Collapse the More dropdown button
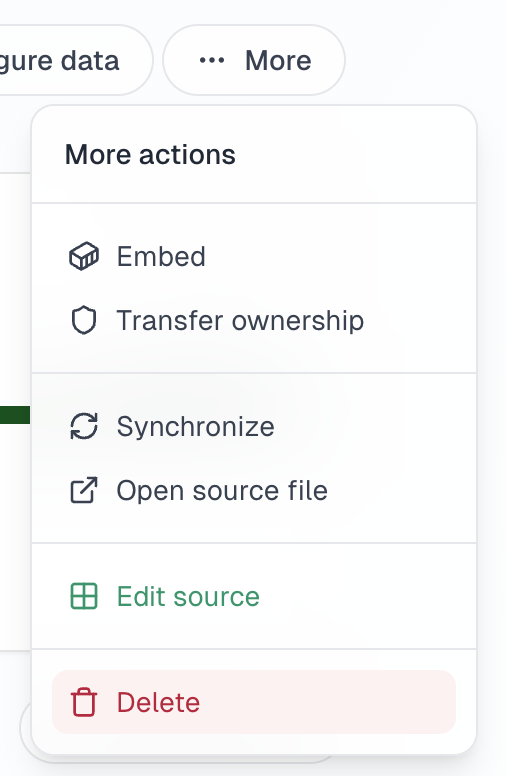 point(254,60)
